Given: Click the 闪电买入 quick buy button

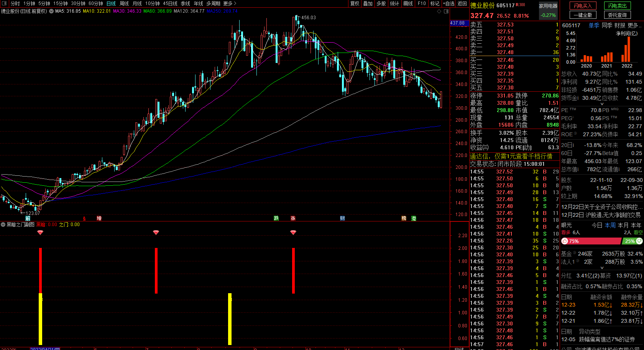Looking at the screenshot, I should pos(583,6).
